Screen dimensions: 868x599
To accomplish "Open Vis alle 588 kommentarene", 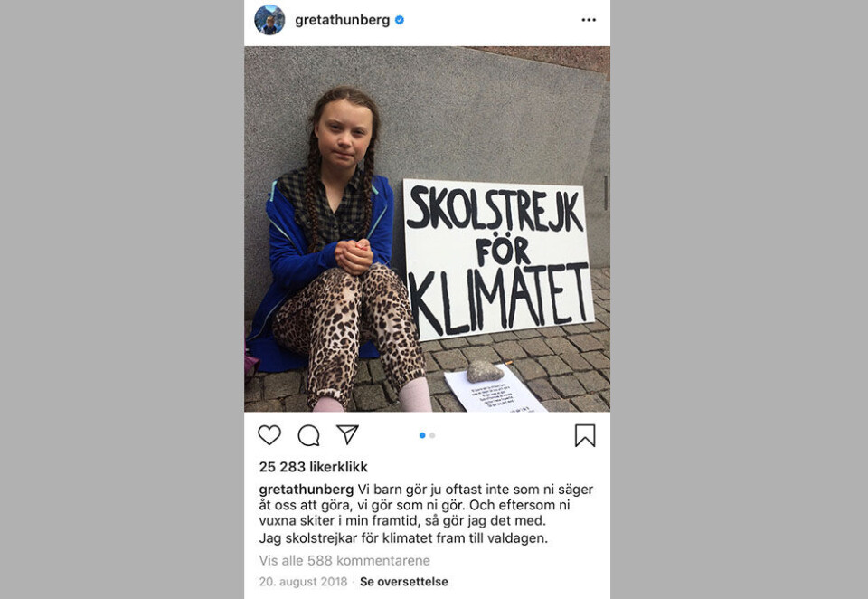I will click(x=344, y=561).
